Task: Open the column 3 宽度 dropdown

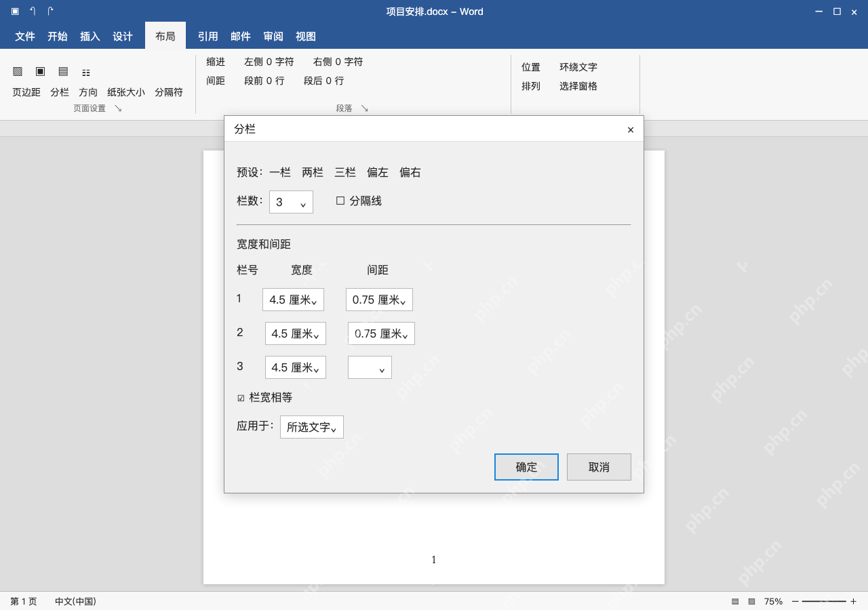Action: [296, 367]
